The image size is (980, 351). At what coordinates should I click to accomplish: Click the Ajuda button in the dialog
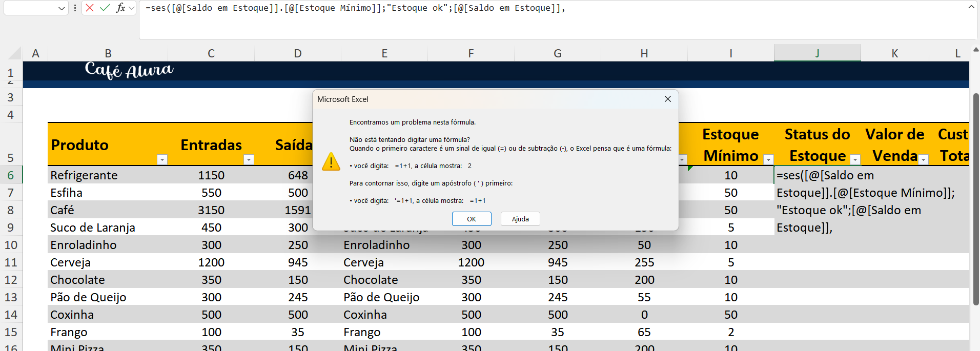(520, 219)
